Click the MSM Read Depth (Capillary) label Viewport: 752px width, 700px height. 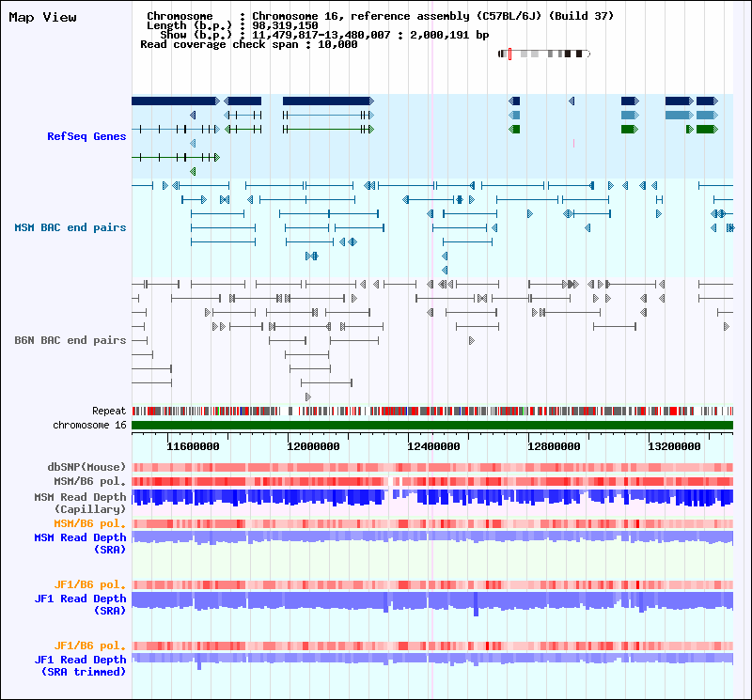pos(80,503)
